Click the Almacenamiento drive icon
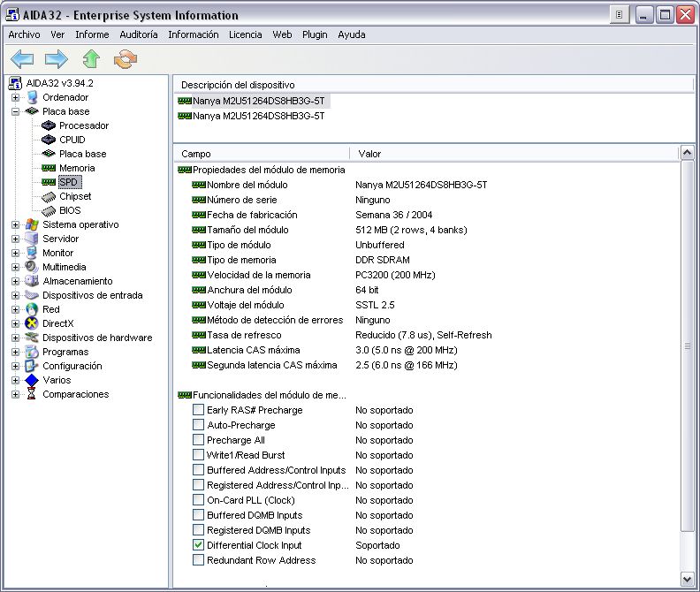 32,281
